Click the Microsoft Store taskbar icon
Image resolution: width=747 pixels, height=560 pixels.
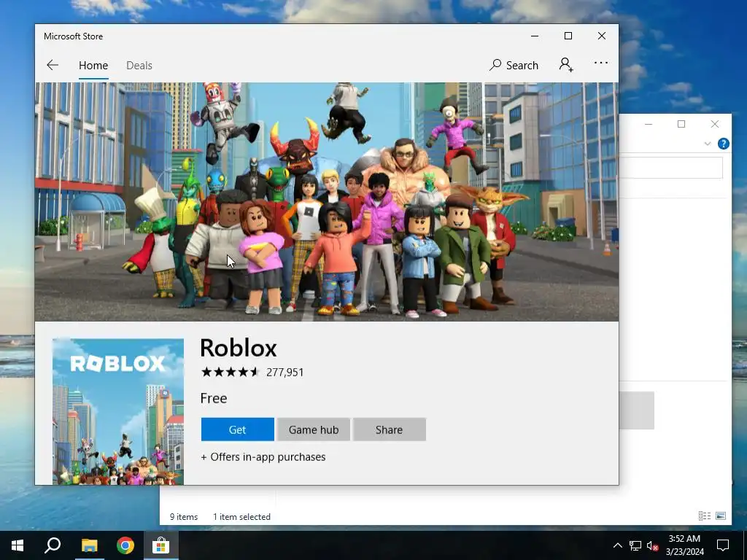[x=161, y=545]
